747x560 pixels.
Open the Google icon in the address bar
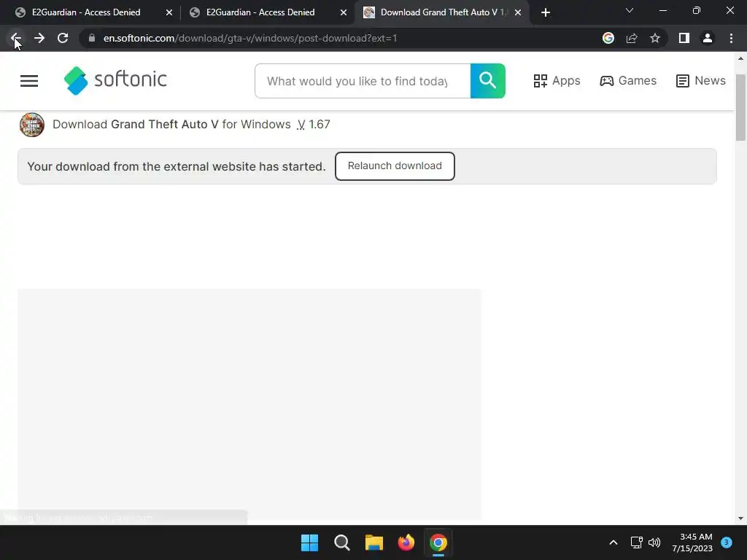click(x=608, y=38)
